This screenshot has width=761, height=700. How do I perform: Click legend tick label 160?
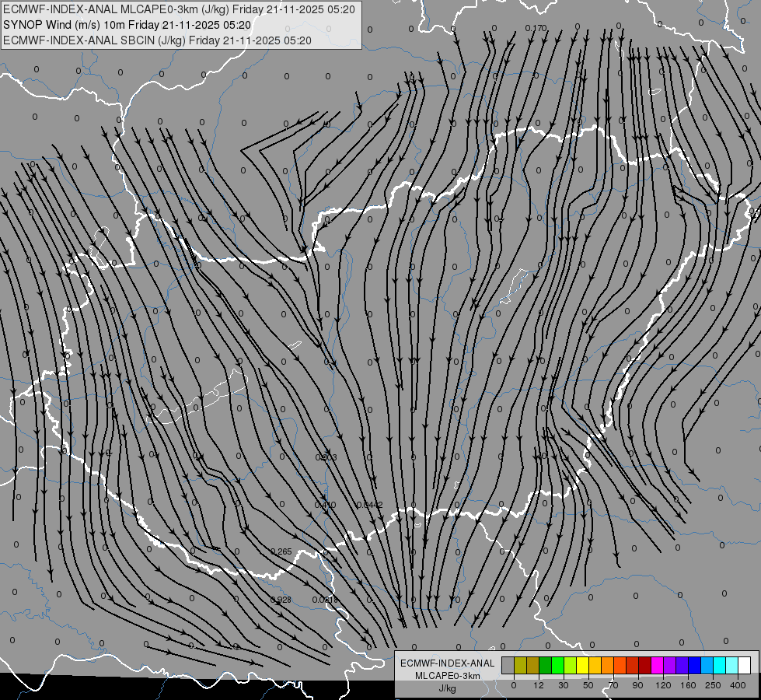688,685
